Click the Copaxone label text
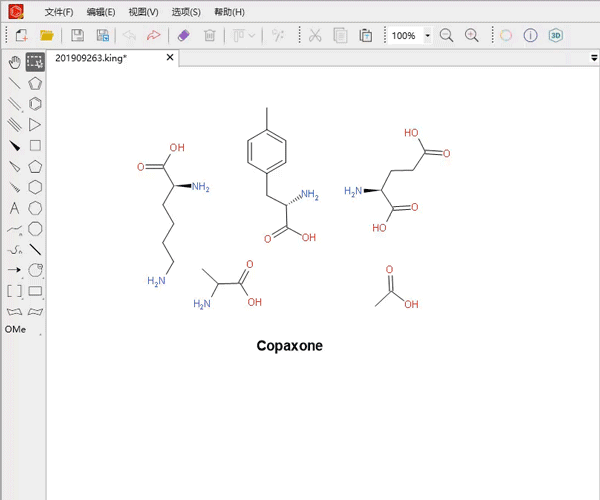The width and height of the screenshot is (600, 500). pyautogui.click(x=290, y=346)
